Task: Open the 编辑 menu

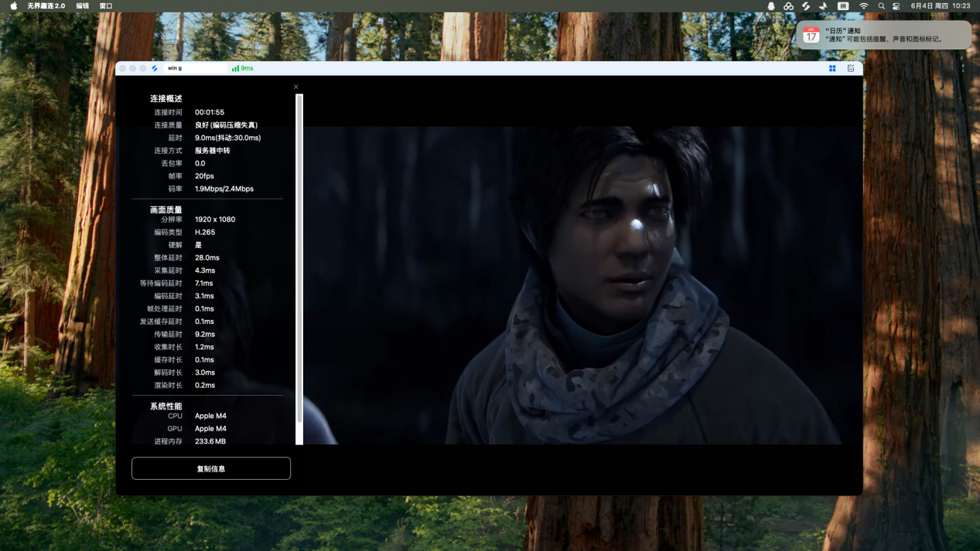Action: point(83,5)
